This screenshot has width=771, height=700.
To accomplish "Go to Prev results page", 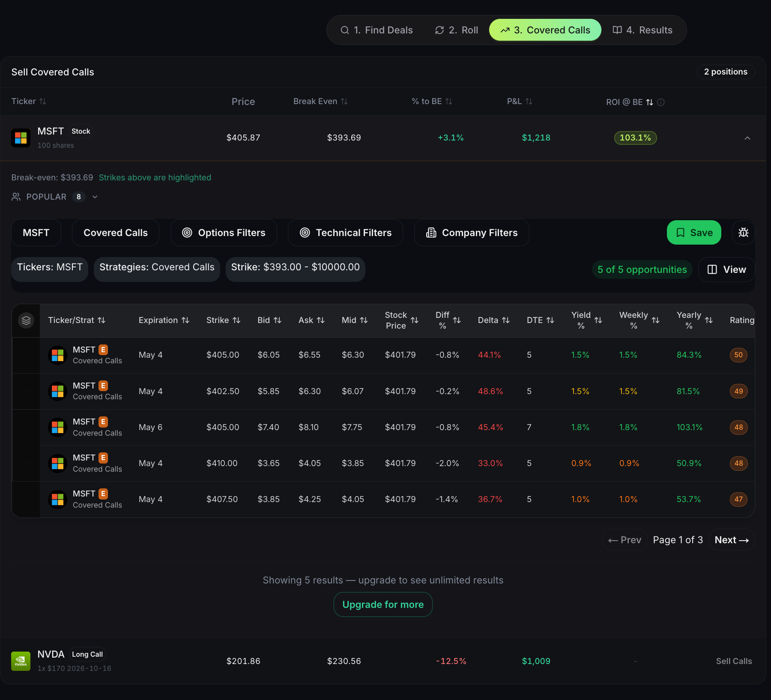I will click(625, 540).
